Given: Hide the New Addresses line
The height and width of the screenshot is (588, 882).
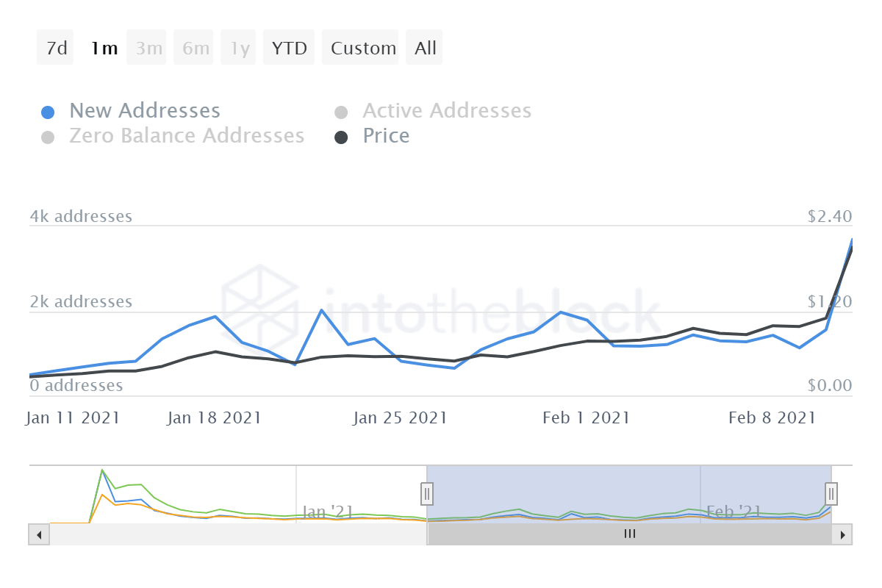Looking at the screenshot, I should coord(144,110).
